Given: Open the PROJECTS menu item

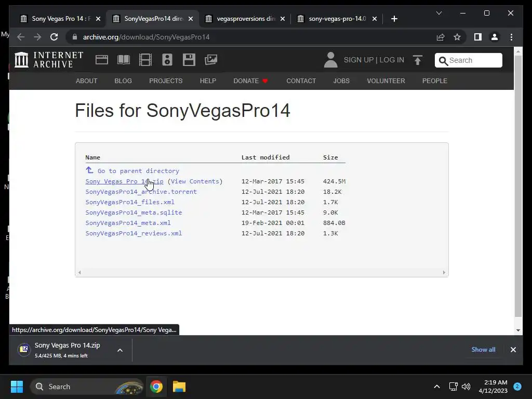Looking at the screenshot, I should pos(166,81).
